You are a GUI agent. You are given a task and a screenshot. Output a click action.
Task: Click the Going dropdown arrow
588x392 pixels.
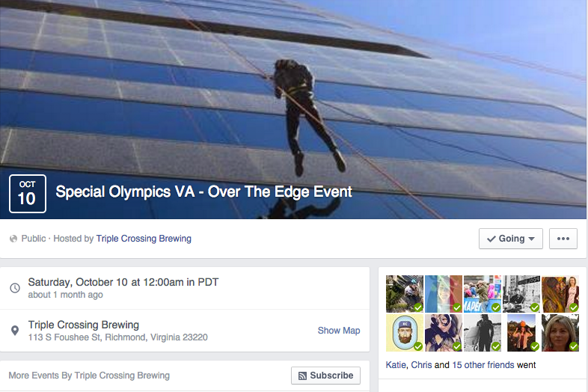point(531,239)
